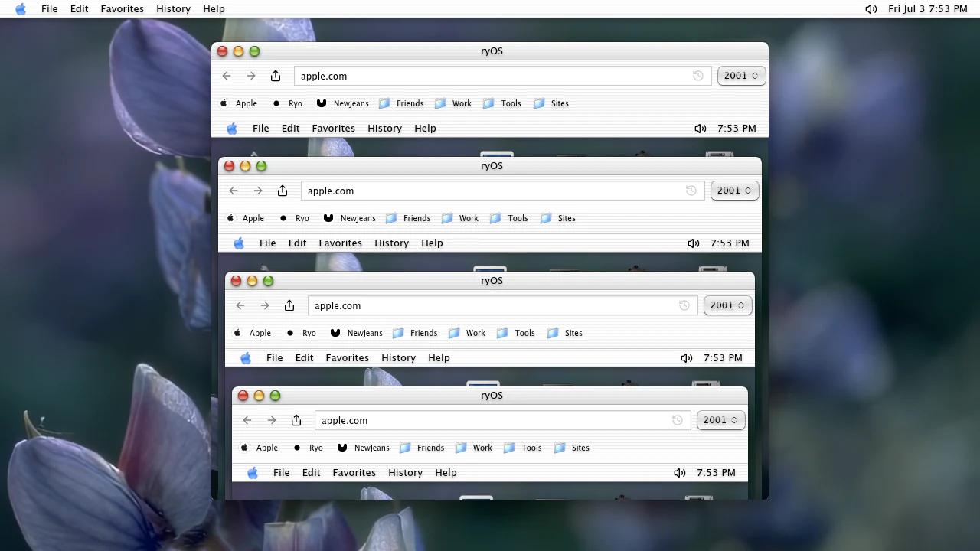Image resolution: width=980 pixels, height=551 pixels.
Task: Open NewJeans favorite in innermost ryOS window
Action: pyautogui.click(x=363, y=448)
